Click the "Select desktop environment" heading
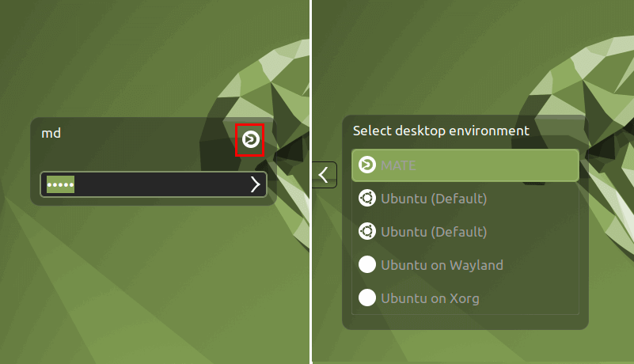634x364 pixels. (441, 131)
